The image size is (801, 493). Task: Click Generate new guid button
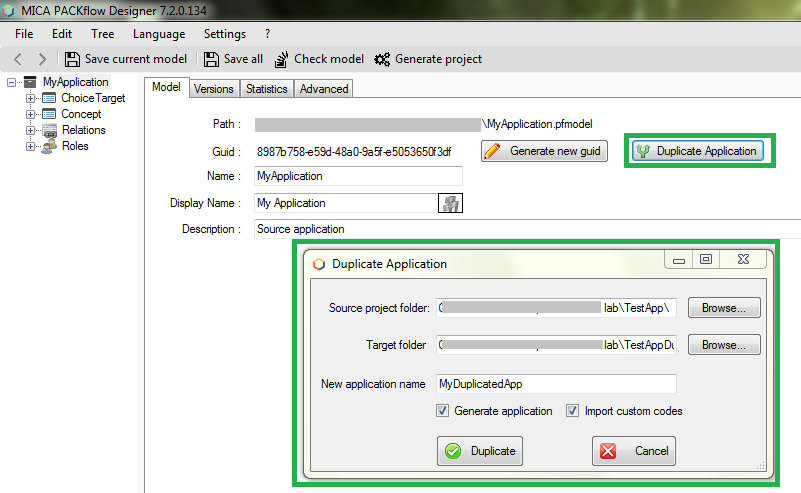pos(545,151)
